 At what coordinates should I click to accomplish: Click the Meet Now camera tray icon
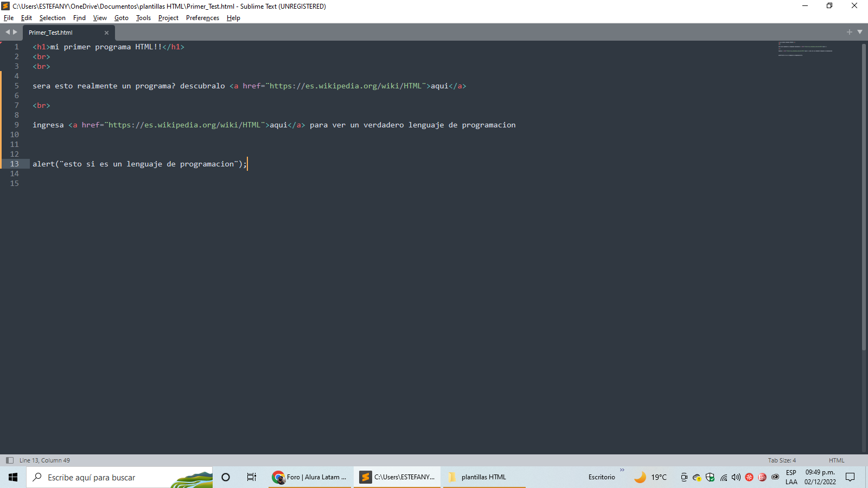tap(684, 477)
